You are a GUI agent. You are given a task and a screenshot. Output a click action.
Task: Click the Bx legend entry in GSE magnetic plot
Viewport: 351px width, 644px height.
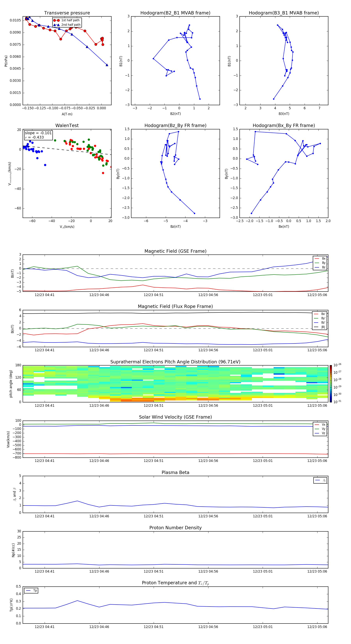click(x=320, y=259)
